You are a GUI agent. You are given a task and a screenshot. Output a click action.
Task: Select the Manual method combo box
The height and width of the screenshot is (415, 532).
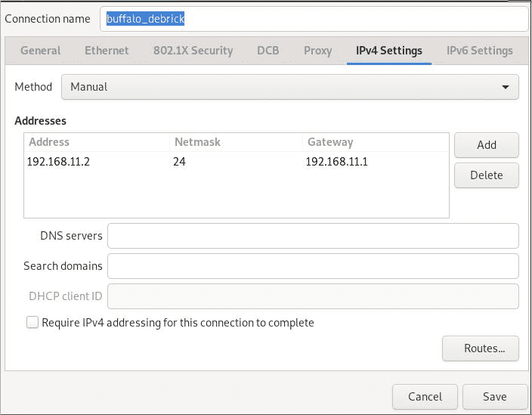[x=289, y=87]
